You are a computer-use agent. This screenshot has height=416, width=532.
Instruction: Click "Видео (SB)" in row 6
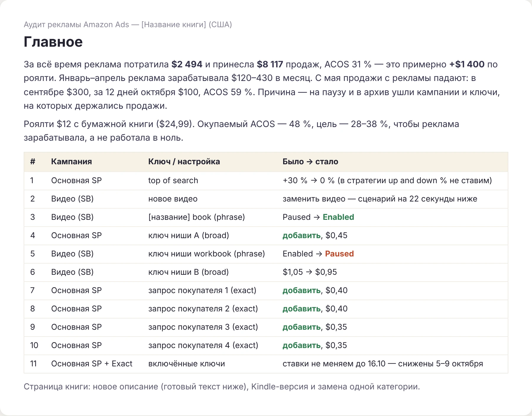pos(72,272)
